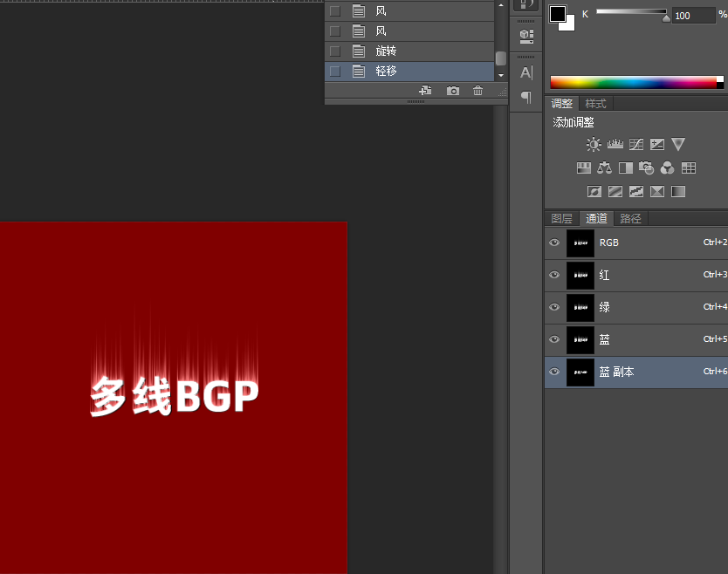Add a Channel Mixer adjustment
This screenshot has width=728, height=574.
pyautogui.click(x=667, y=168)
